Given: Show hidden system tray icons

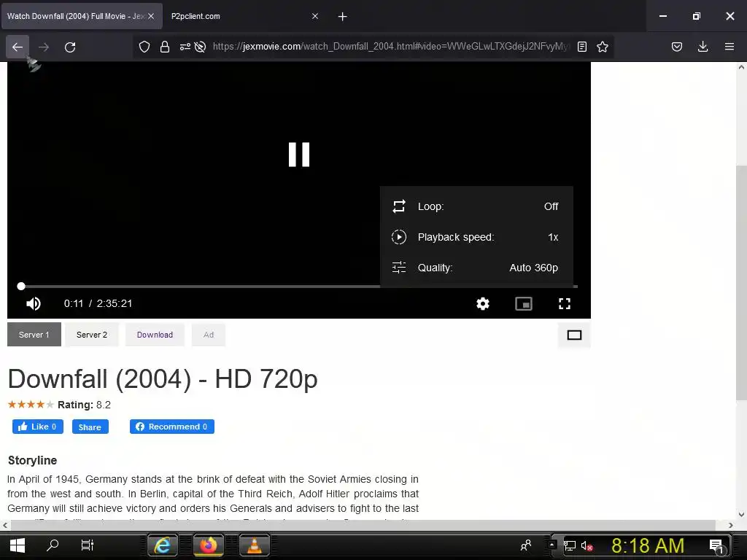Looking at the screenshot, I should [x=551, y=544].
